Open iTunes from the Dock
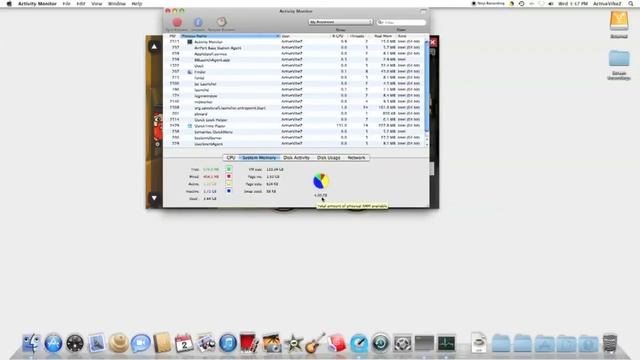Viewport: 640px width, 360px height. 228,343
